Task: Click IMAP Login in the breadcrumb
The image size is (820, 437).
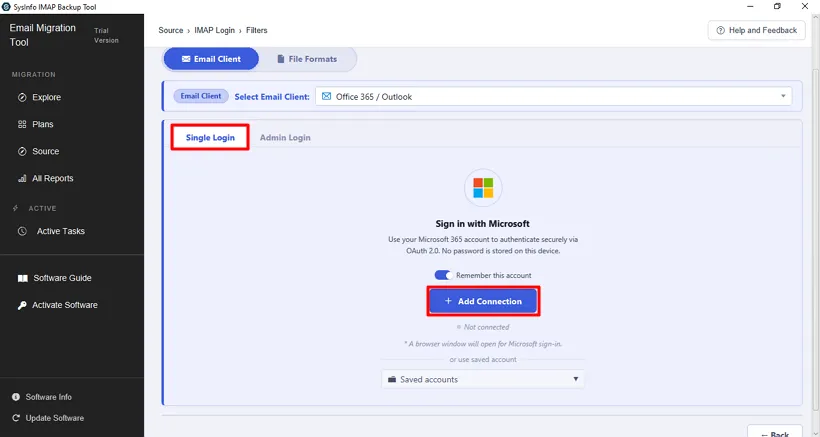Action: pyautogui.click(x=214, y=30)
